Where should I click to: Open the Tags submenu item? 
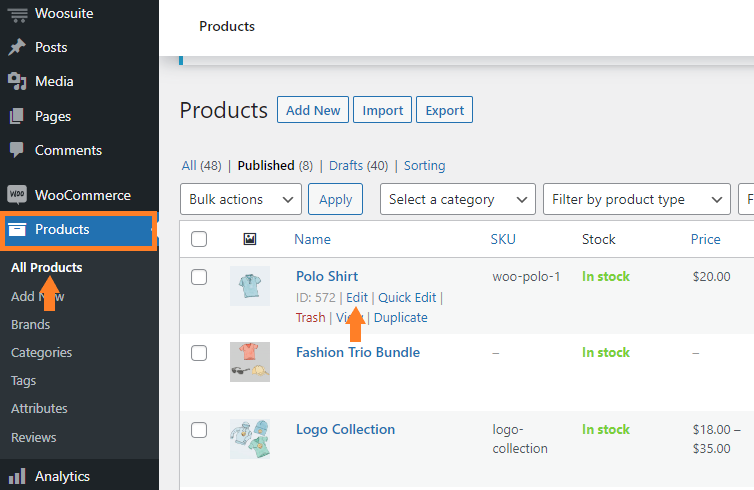[x=24, y=381]
